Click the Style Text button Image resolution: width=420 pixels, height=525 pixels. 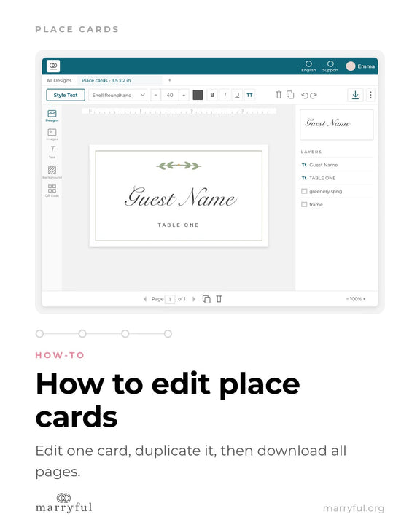coord(66,95)
